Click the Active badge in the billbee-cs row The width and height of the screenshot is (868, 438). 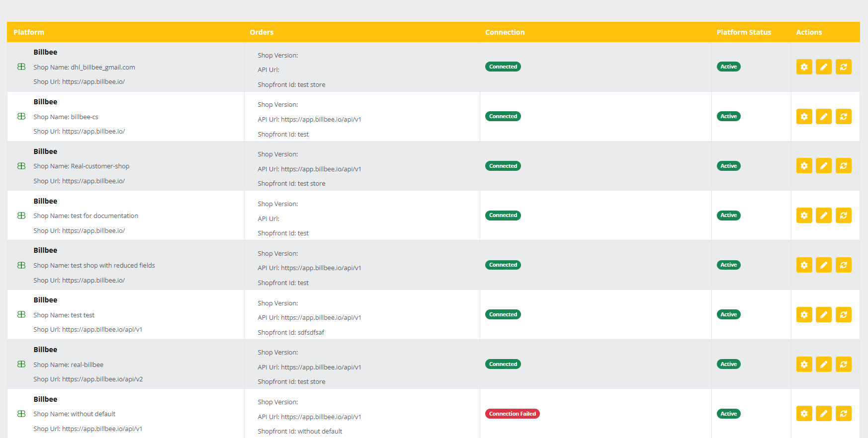(729, 116)
